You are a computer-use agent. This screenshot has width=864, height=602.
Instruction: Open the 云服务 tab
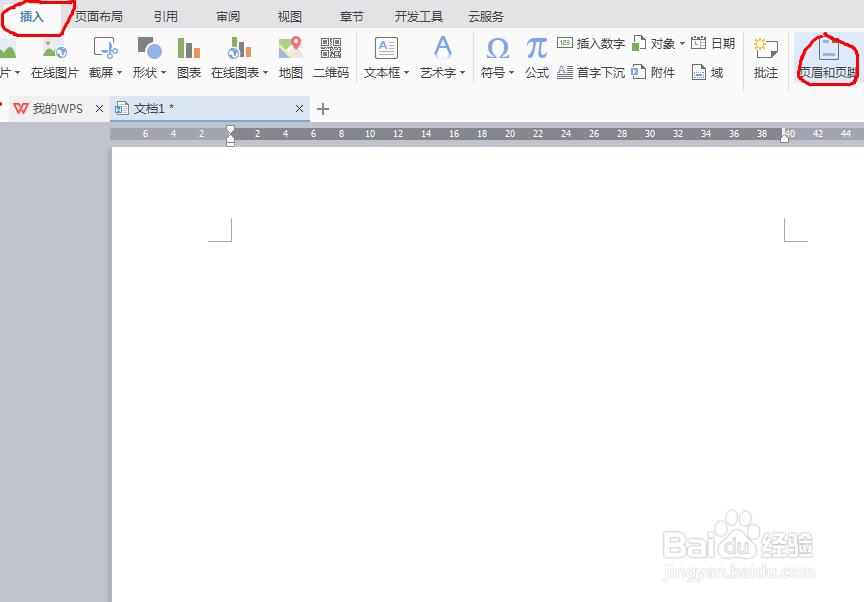[486, 17]
